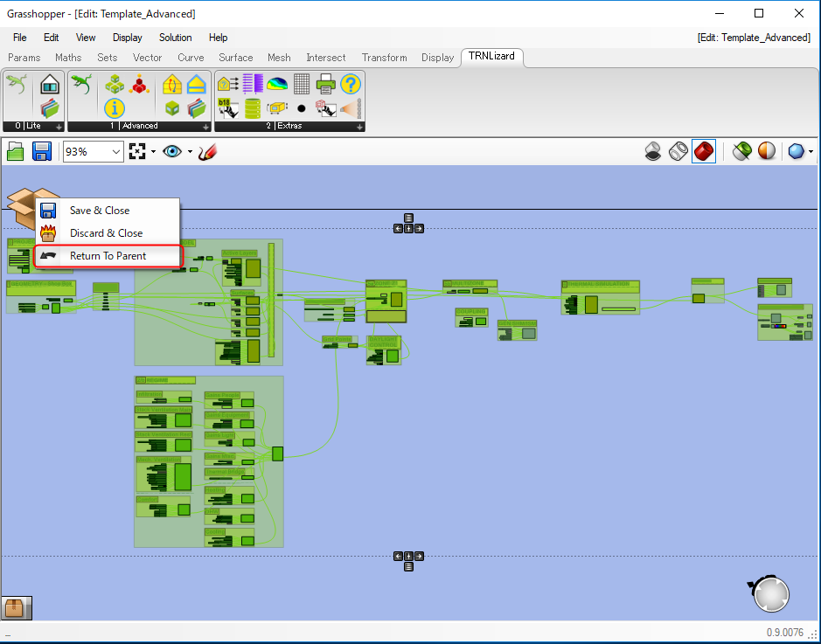Image resolution: width=821 pixels, height=644 pixels.
Task: Open the colored folders icon in Advanced panel
Action: 197,108
